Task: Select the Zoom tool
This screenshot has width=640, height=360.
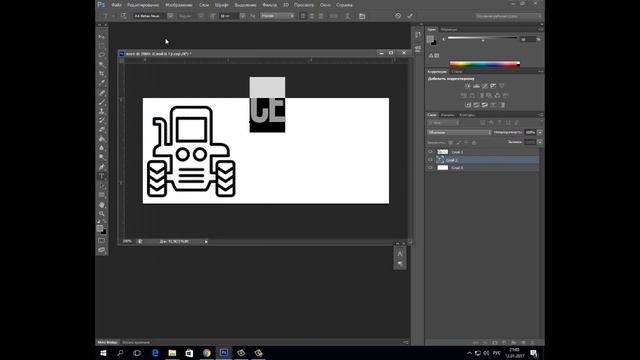Action: pyautogui.click(x=102, y=213)
